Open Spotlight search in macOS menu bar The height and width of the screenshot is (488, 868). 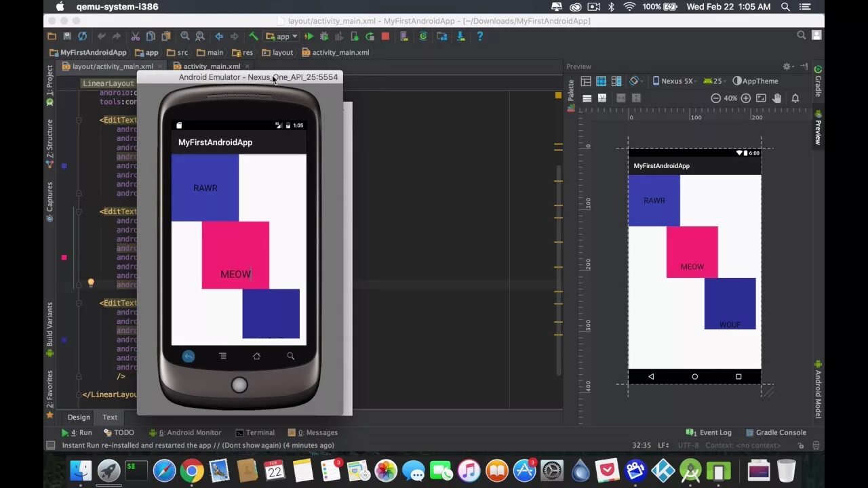785,7
